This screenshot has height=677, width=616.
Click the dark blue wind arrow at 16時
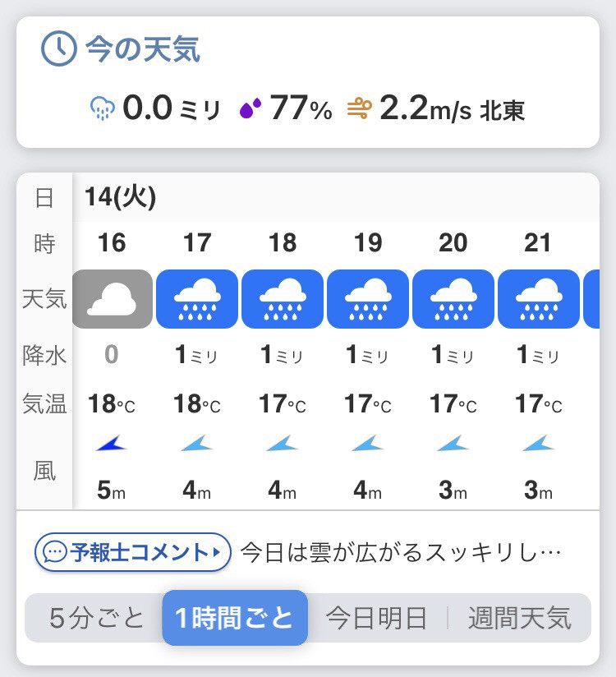112,444
